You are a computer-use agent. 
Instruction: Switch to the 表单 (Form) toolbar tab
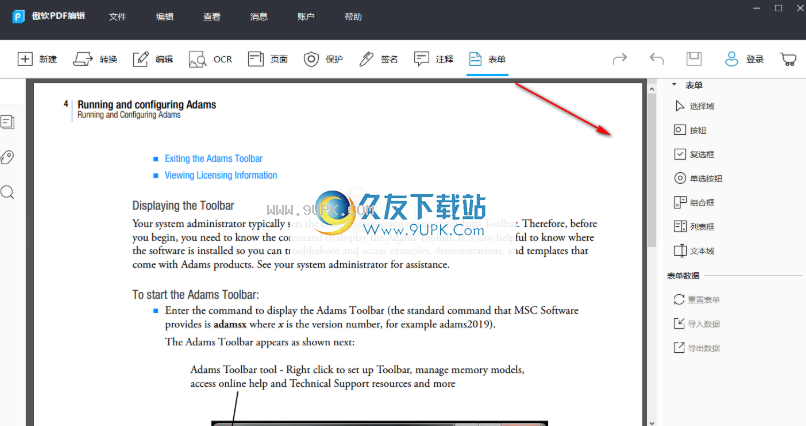pyautogui.click(x=487, y=59)
